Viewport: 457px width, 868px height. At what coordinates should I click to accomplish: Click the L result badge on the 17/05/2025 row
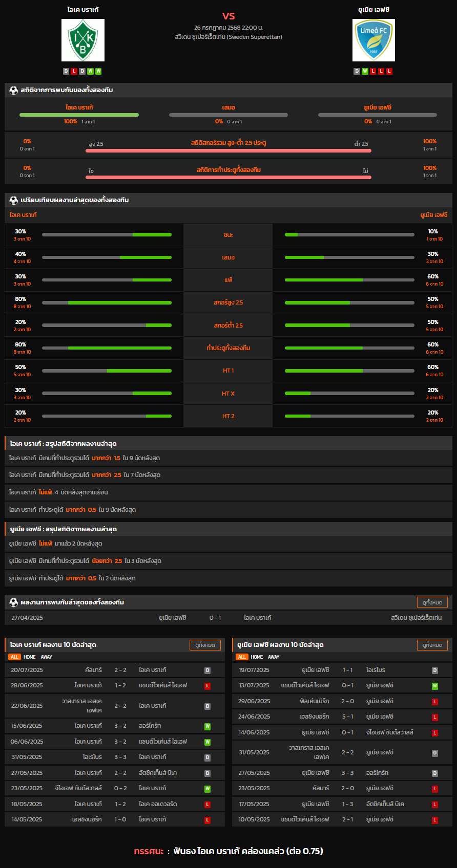pyautogui.click(x=435, y=805)
